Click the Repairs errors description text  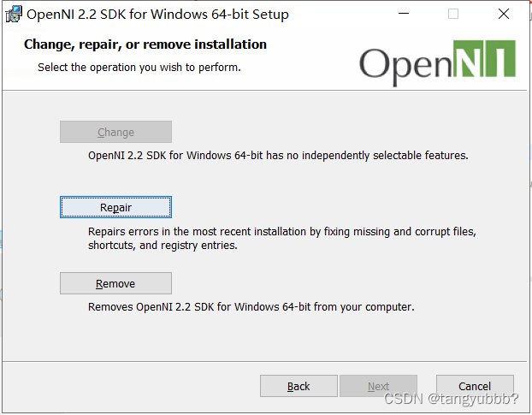282,238
